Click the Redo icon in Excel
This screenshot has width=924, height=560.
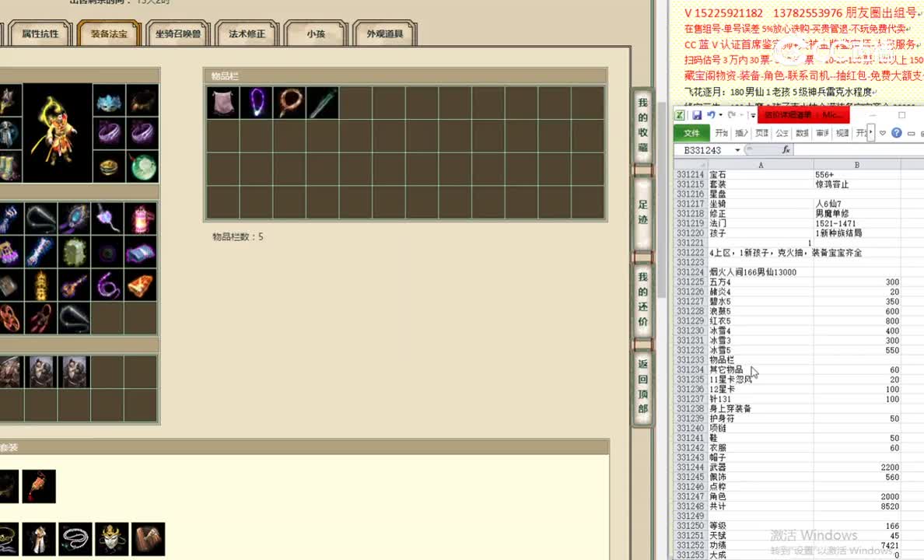click(731, 114)
